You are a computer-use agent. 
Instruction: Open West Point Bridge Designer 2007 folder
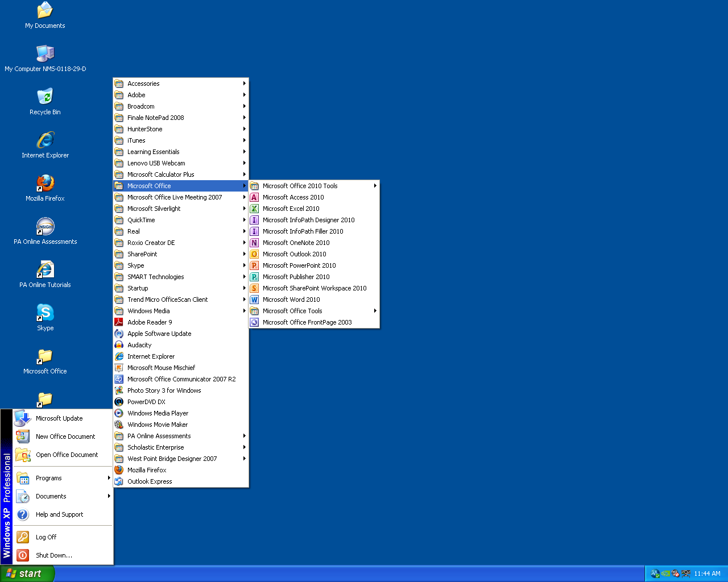click(x=181, y=459)
